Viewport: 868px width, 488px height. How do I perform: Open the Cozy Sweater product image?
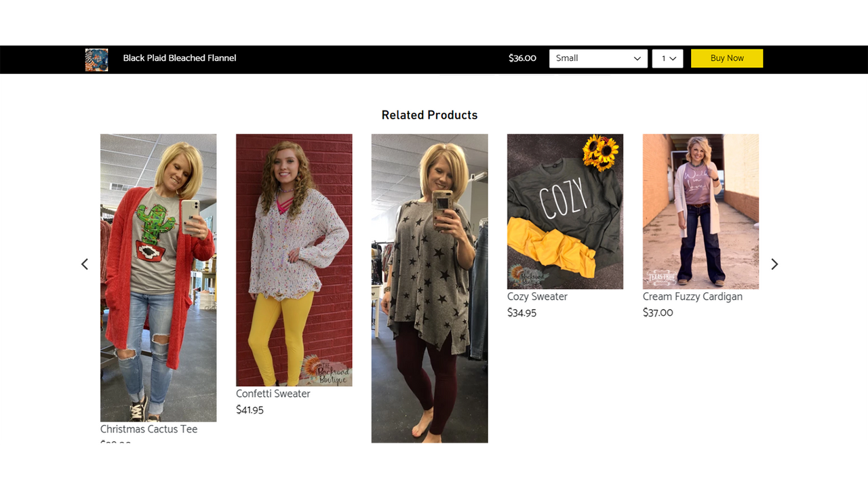(x=566, y=211)
